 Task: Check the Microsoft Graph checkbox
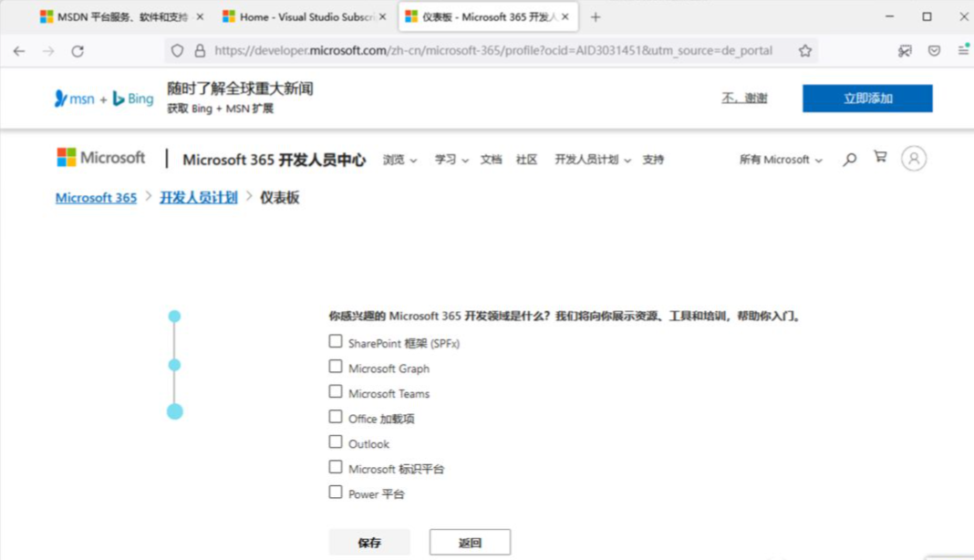336,367
